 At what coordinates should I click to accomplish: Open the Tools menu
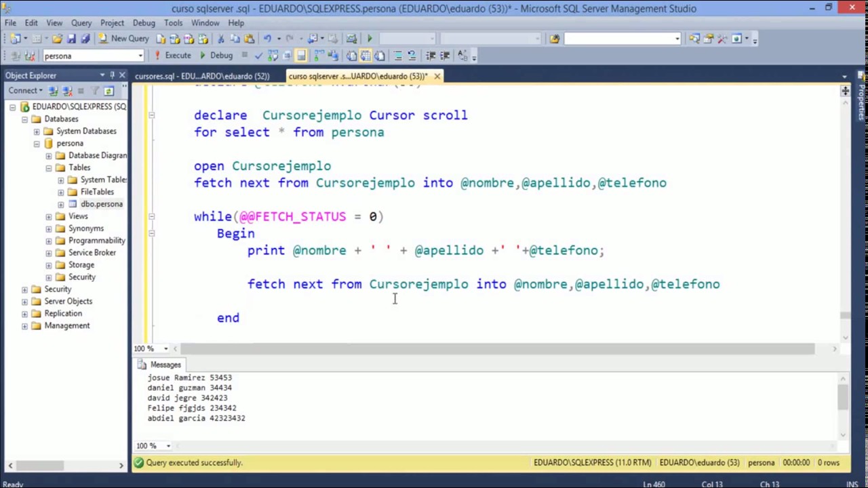point(173,23)
